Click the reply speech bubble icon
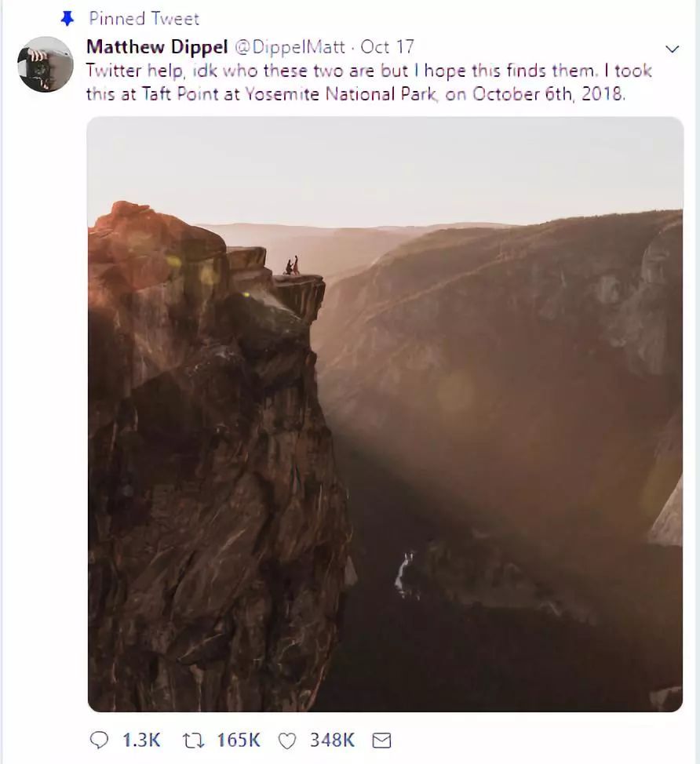This screenshot has width=700, height=764. click(100, 740)
